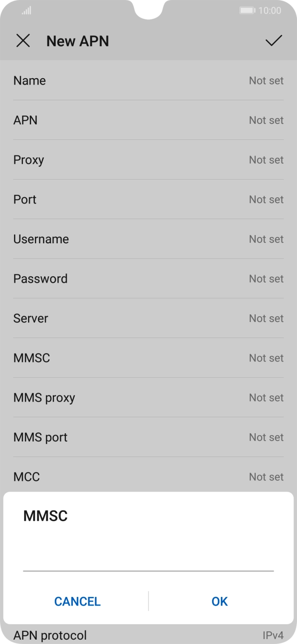
Task: Set a Password for the APN
Action: tap(148, 279)
